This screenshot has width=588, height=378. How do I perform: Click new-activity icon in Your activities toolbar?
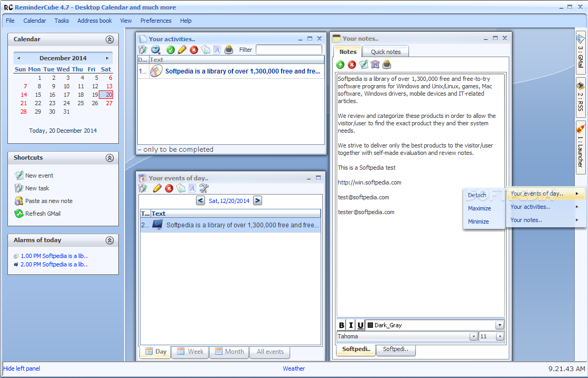[x=143, y=50]
